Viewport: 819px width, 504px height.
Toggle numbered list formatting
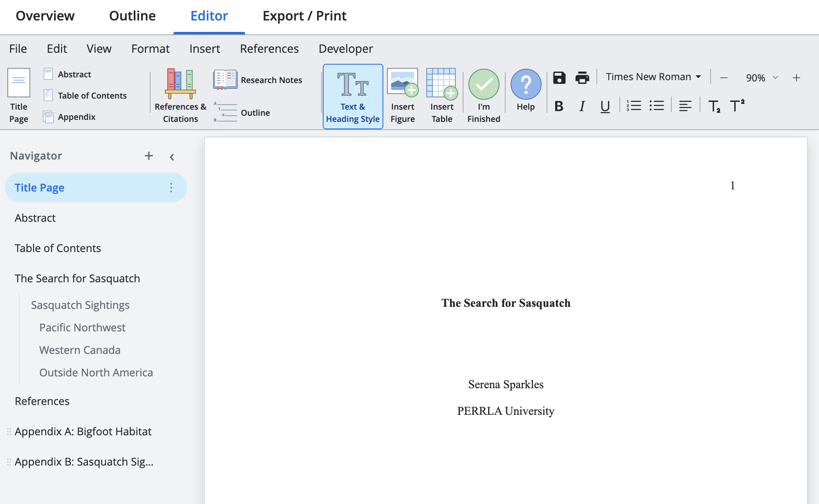point(634,106)
